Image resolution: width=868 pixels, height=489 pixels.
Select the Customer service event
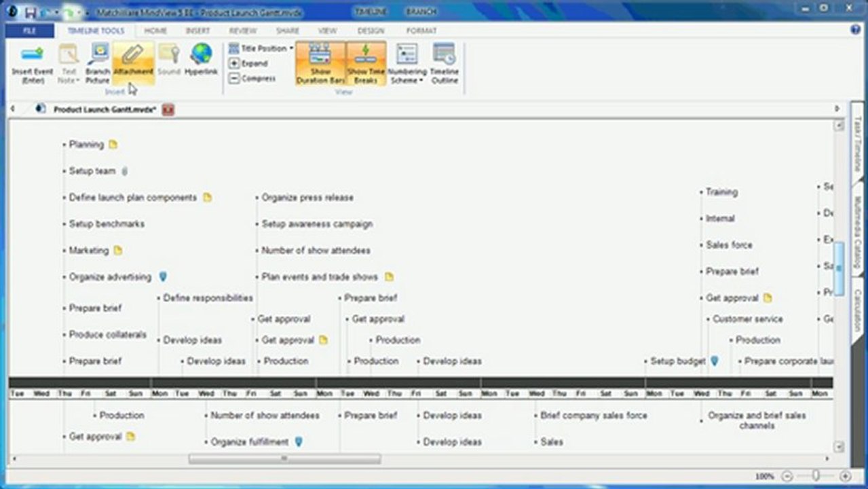click(x=748, y=319)
